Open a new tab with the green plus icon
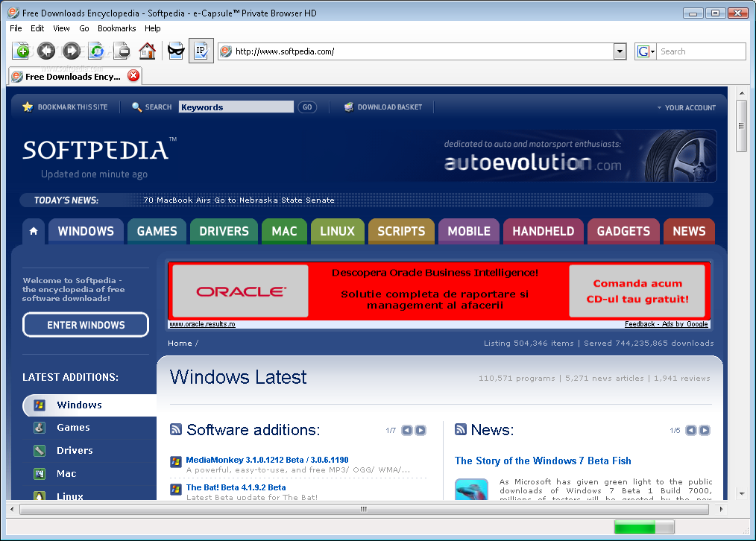The width and height of the screenshot is (756, 541). 21,51
